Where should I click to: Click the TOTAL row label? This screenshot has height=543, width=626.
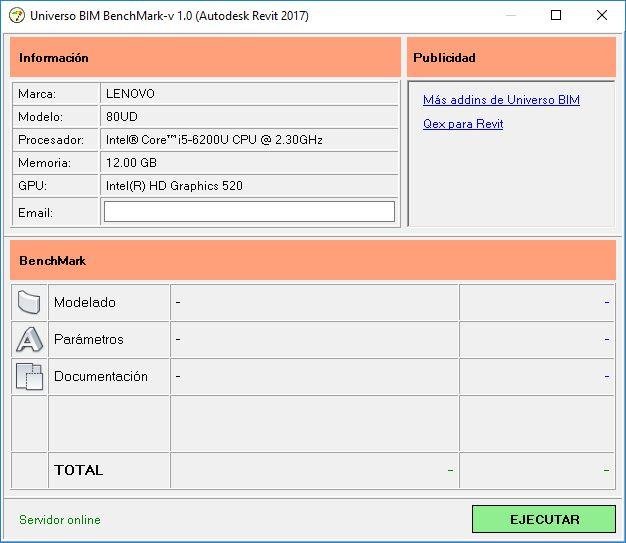pyautogui.click(x=79, y=470)
